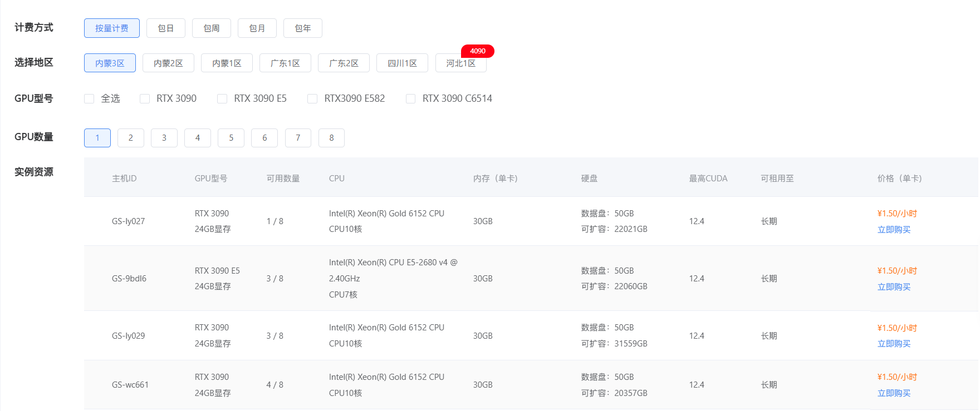
Task: Tick the RTX 3090 E5 checkbox
Action: (222, 99)
